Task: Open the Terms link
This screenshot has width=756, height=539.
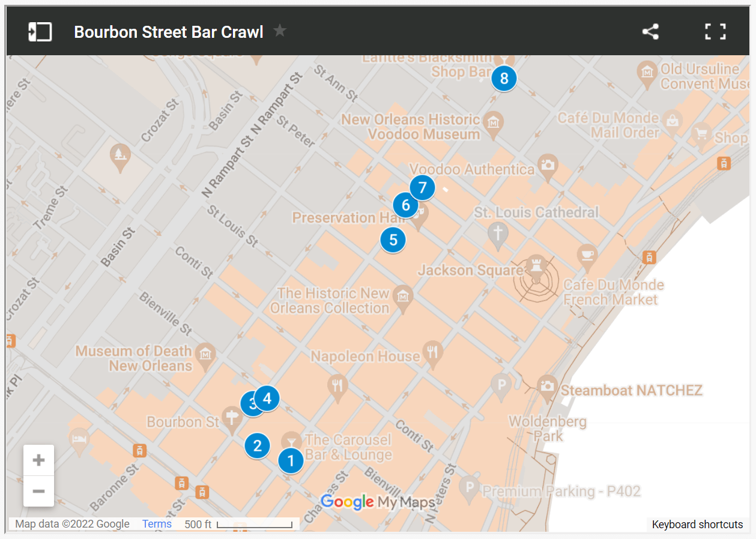Action: (156, 524)
